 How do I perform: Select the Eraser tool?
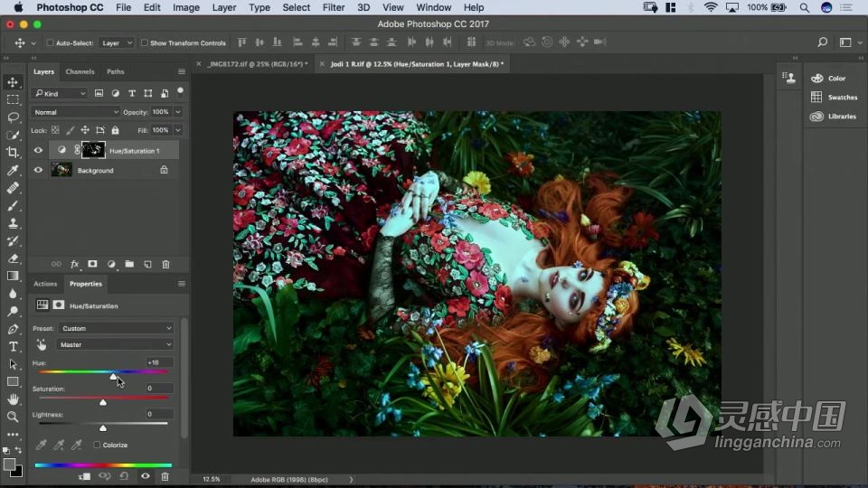click(13, 258)
